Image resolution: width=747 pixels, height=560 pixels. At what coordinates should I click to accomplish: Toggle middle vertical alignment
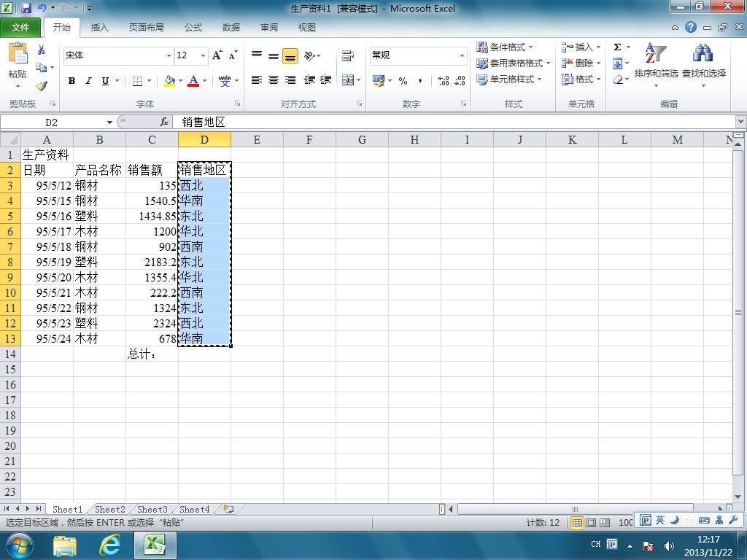pyautogui.click(x=274, y=55)
